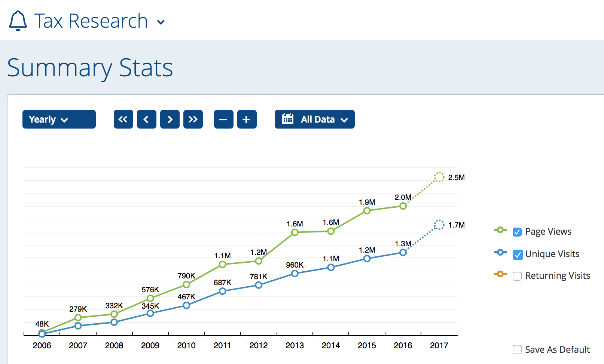Advance to next period with right arrow
Viewport: 604px width, 364px height.
click(170, 119)
